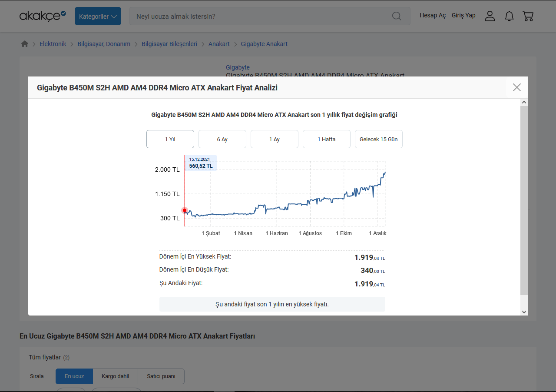Screen dimensions: 556x392
Task: Sort prices by Satıcı puanı
Action: (161, 376)
